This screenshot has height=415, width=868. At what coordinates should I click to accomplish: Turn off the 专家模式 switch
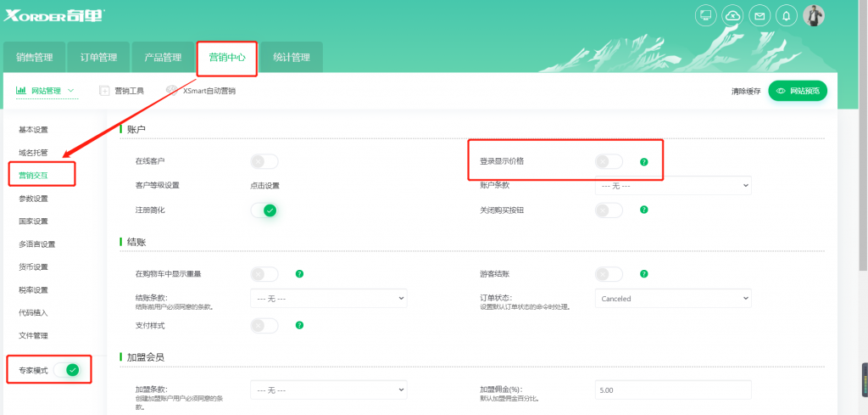(x=67, y=370)
